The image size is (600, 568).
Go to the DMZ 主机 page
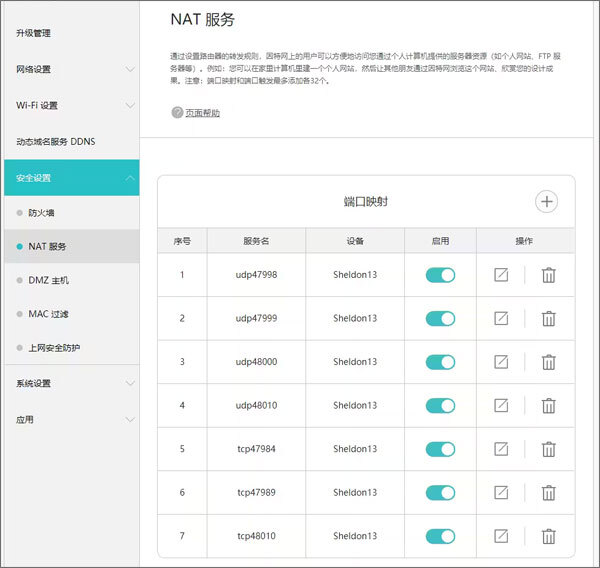pyautogui.click(x=49, y=281)
